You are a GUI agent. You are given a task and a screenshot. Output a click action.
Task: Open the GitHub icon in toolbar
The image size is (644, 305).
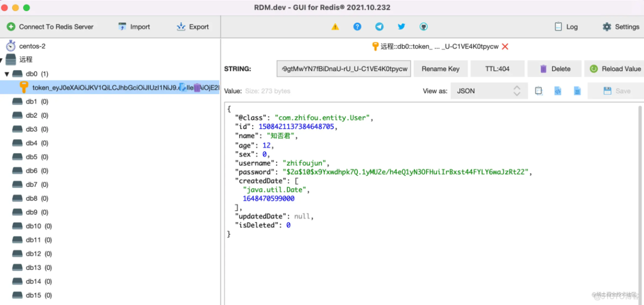(x=424, y=27)
